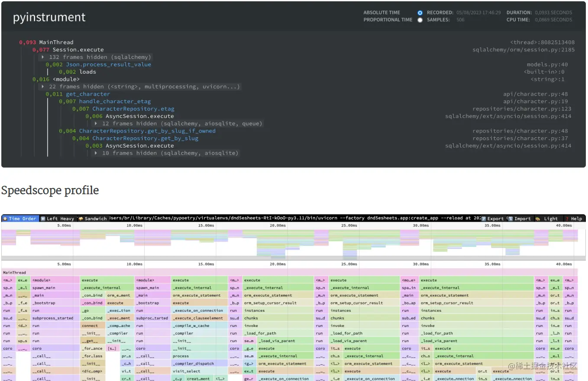Image resolution: width=588 pixels, height=381 pixels.
Task: Click the CharacterRepository.etag frame
Action: click(x=133, y=109)
